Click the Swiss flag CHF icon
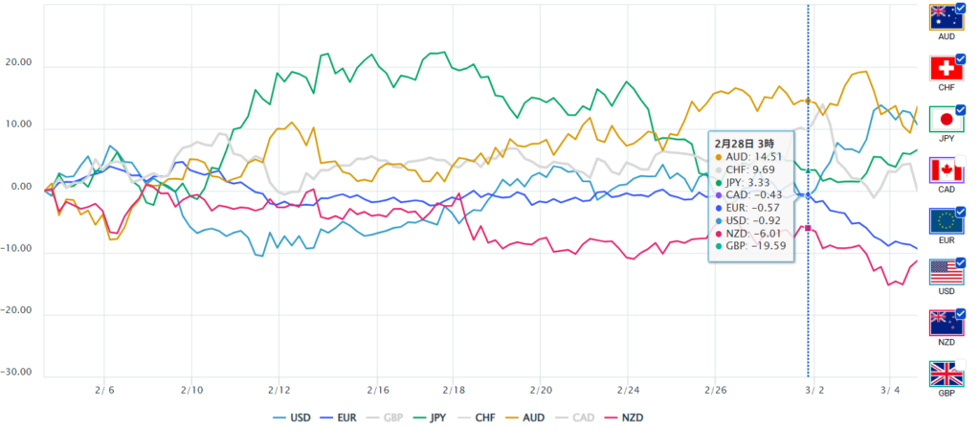 tap(947, 69)
